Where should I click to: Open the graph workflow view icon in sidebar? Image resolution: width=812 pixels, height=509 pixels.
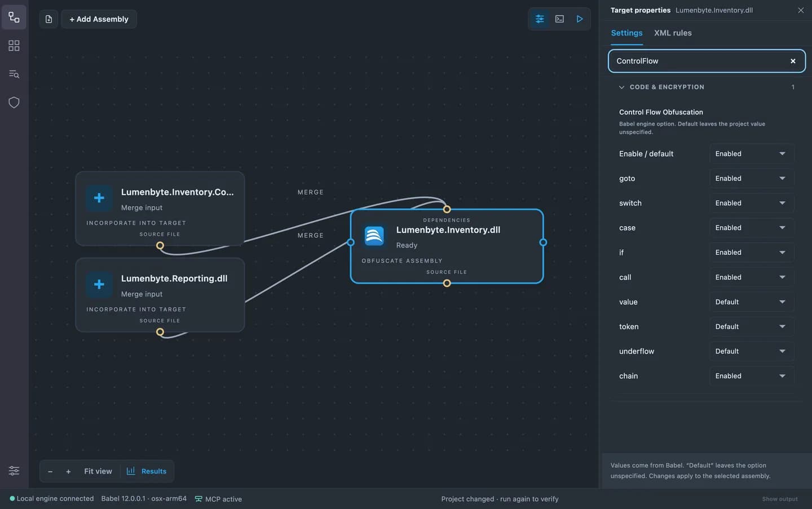coord(14,17)
